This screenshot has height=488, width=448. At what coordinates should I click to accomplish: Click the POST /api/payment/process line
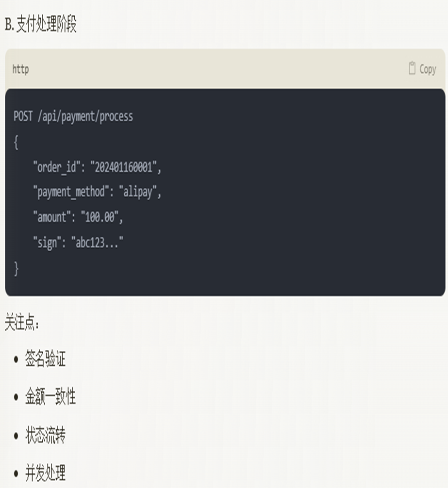(x=73, y=116)
